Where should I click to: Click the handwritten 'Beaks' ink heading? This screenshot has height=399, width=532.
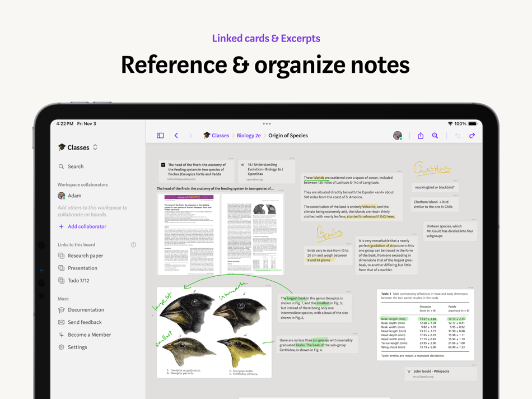[329, 234]
